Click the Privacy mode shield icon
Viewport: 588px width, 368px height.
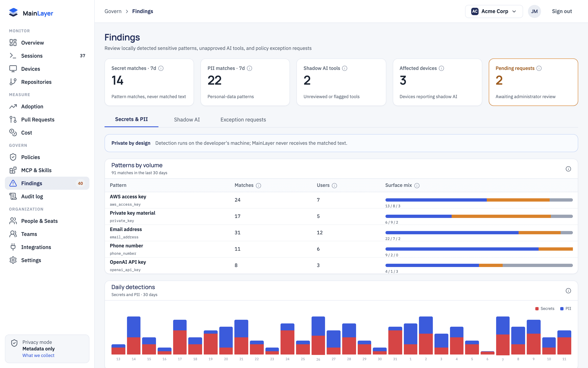coord(14,343)
